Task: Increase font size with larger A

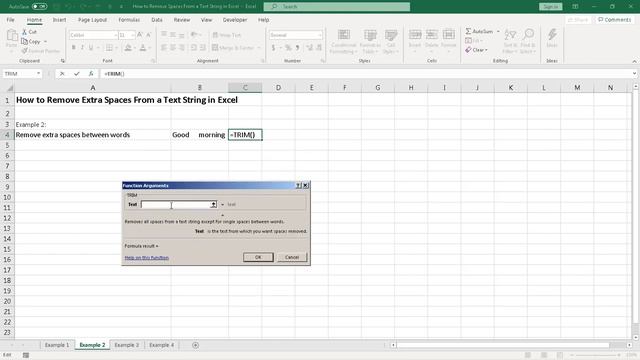Action: point(140,35)
